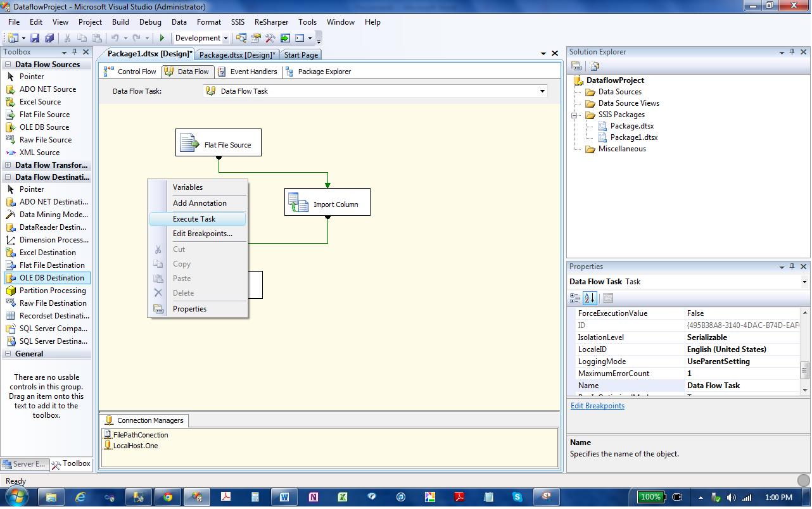Click the green Start Debugging arrow
This screenshot has height=509, width=812.
[162, 38]
